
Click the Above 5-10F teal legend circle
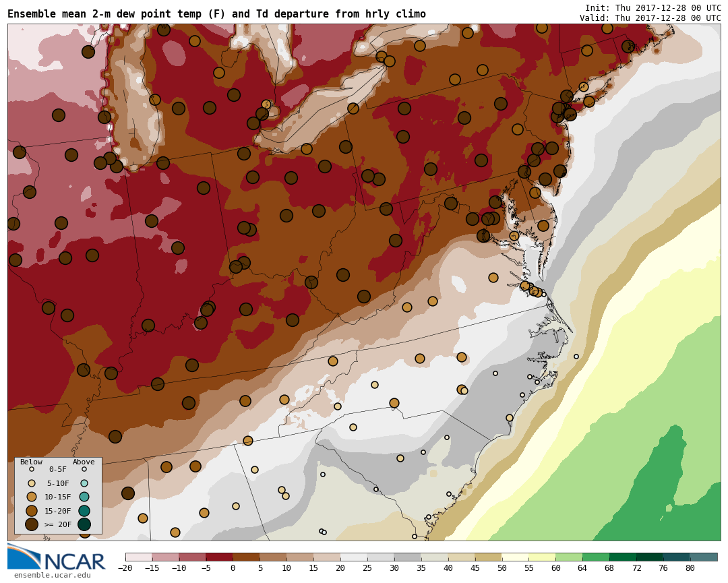(84, 483)
